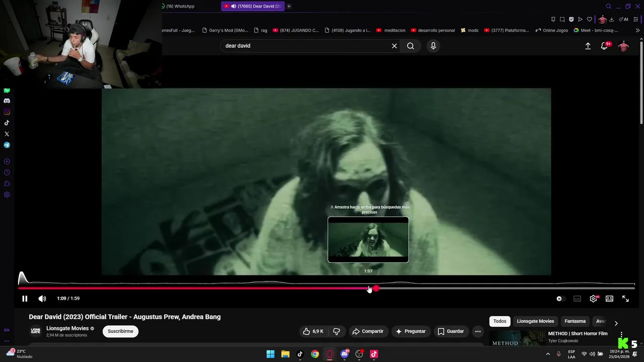Expand hidden bookmarks with the double chevron
This screenshot has width=644, height=362.
(637, 30)
